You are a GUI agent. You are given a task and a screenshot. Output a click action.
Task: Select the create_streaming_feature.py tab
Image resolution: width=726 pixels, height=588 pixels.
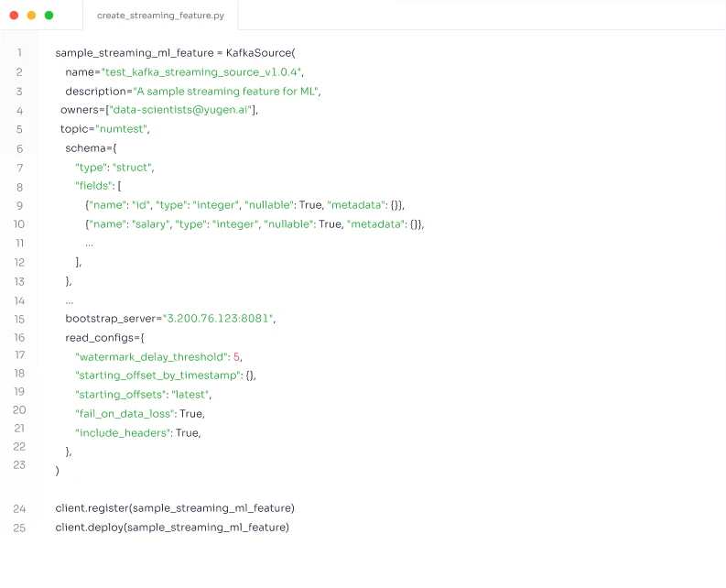pos(159,16)
